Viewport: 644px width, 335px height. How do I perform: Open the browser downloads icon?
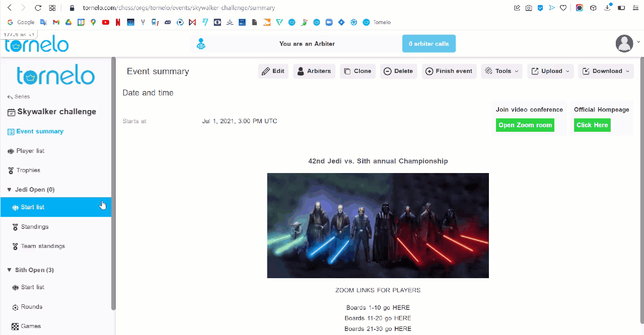tap(608, 8)
